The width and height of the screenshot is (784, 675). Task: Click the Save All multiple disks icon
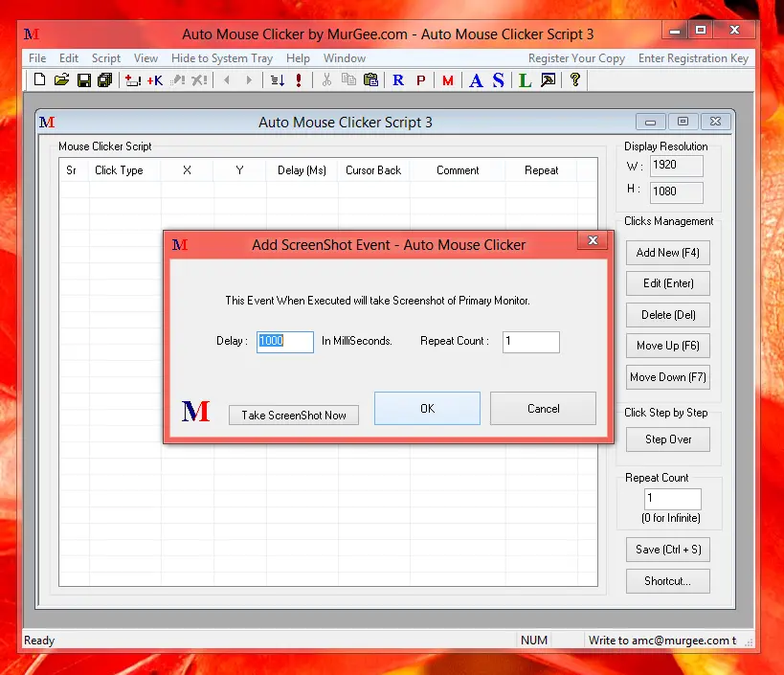click(105, 80)
